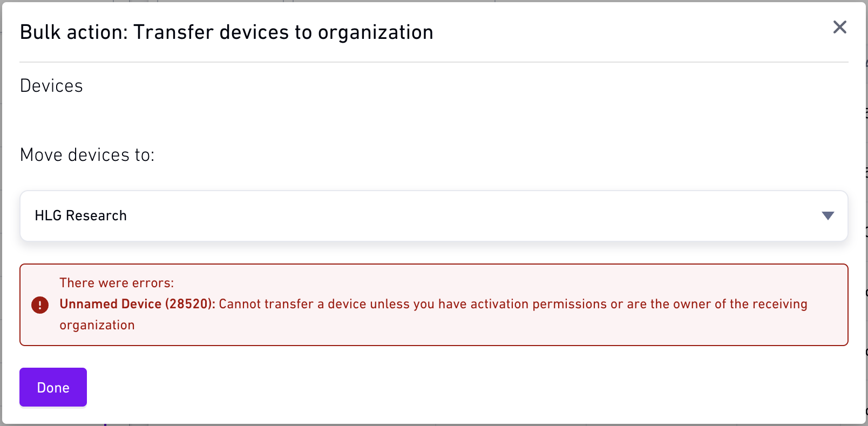Click inside the red error alert box

(433, 305)
